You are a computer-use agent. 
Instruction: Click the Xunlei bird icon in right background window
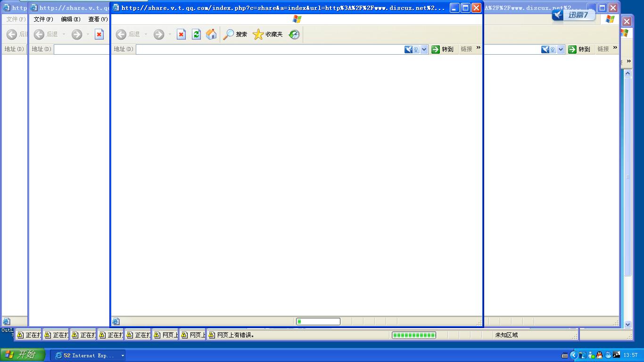click(x=545, y=49)
